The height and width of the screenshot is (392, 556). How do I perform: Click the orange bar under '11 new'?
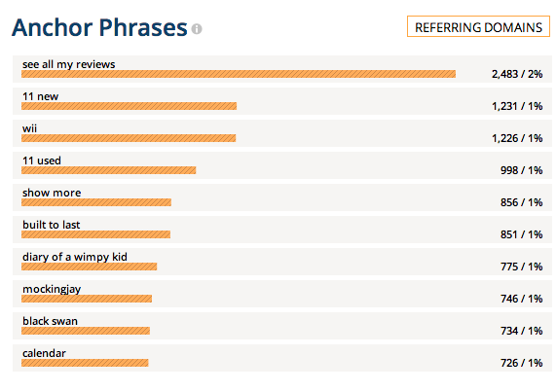pyautogui.click(x=130, y=106)
